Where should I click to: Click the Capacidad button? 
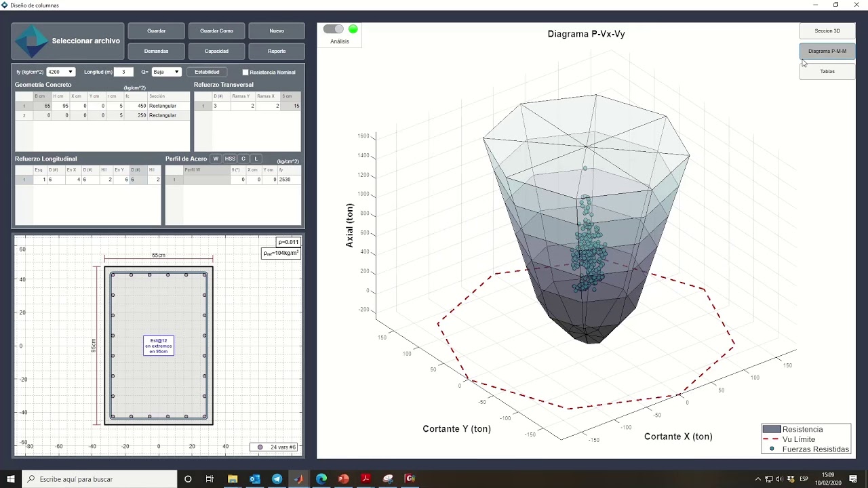[216, 51]
